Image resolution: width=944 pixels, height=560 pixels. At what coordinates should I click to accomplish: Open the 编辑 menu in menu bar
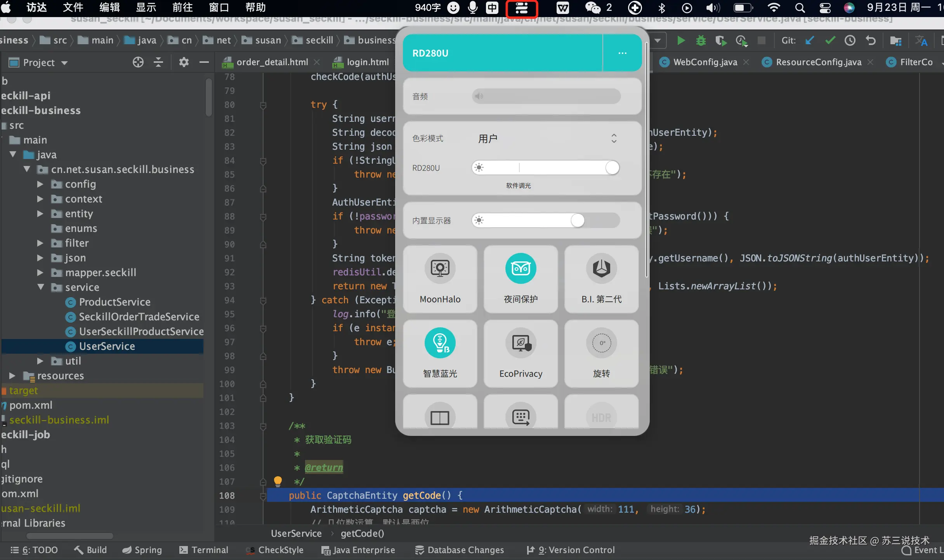[x=109, y=7]
